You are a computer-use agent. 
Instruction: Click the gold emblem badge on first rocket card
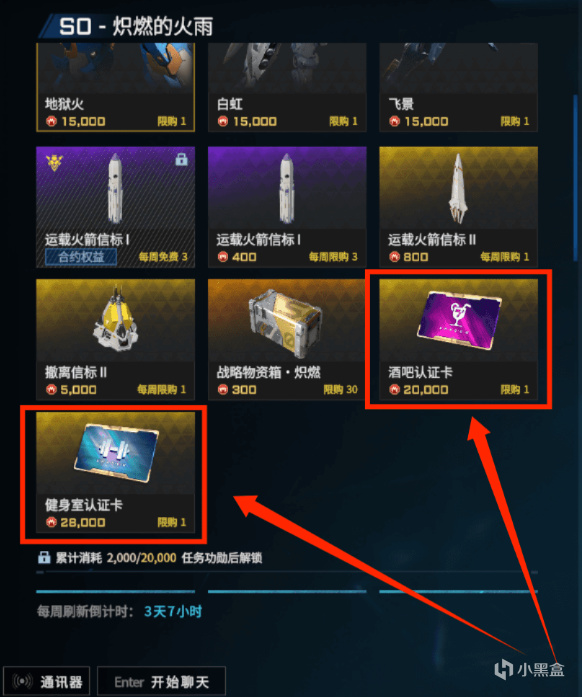pos(54,162)
